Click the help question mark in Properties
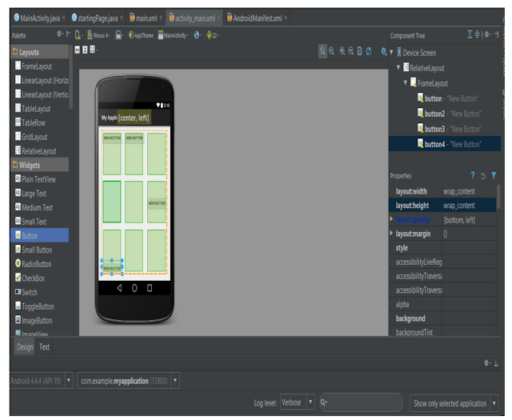Image resolution: width=512 pixels, height=420 pixels. (x=472, y=175)
